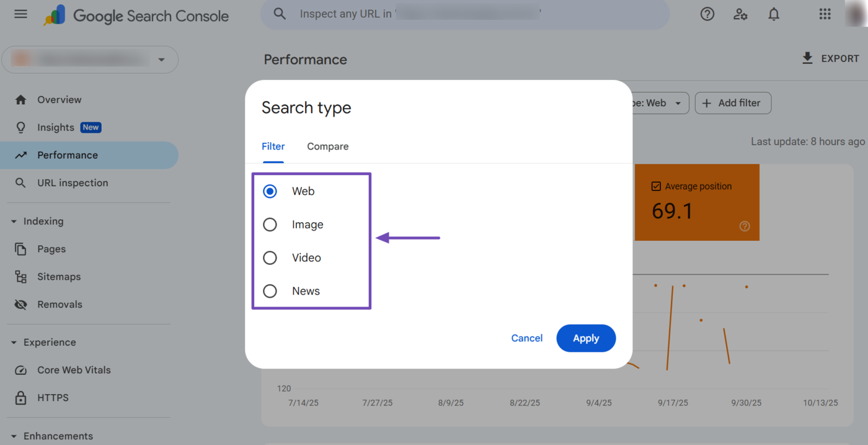Open the hamburger main menu icon
The width and height of the screenshot is (868, 445).
pos(20,14)
